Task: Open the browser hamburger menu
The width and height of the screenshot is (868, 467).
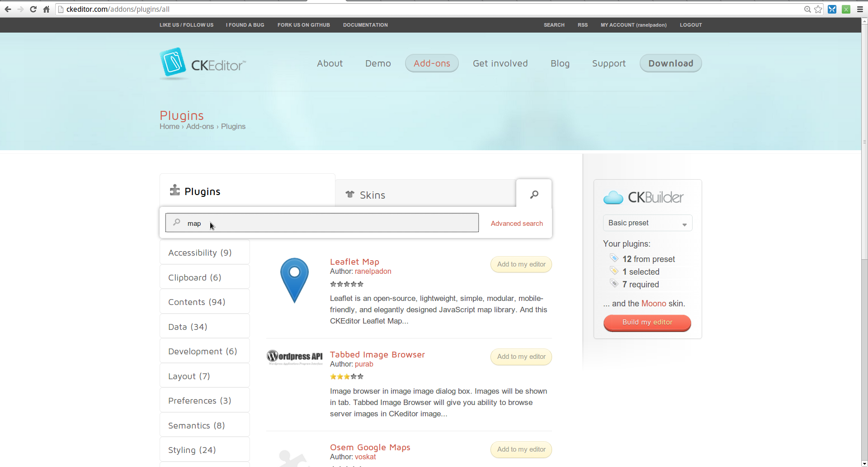Action: [860, 9]
